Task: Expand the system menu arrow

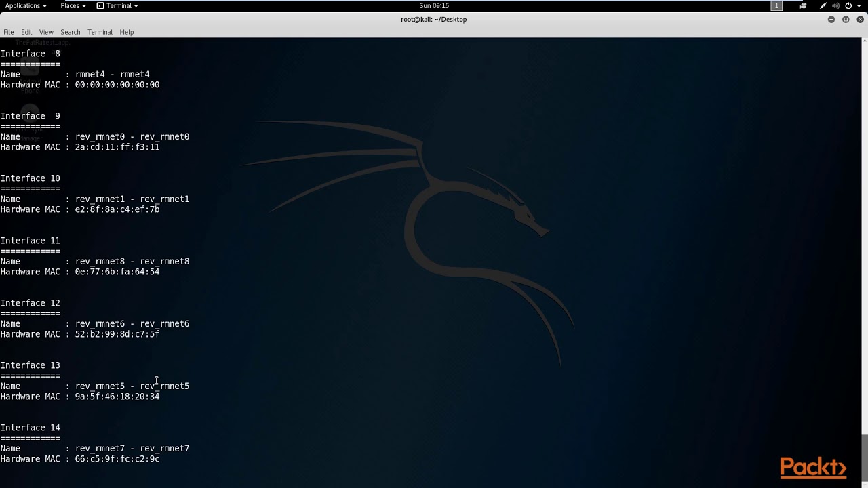Action: pyautogui.click(x=859, y=5)
